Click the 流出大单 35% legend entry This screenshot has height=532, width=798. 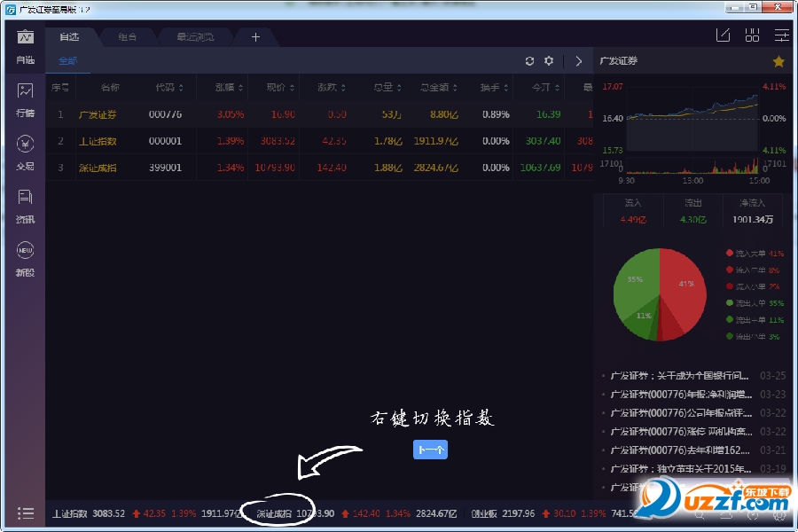point(755,303)
